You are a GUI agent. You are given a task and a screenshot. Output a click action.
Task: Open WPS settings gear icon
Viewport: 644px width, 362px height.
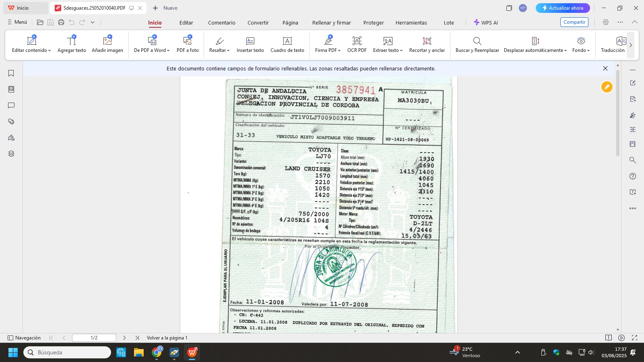tap(606, 23)
